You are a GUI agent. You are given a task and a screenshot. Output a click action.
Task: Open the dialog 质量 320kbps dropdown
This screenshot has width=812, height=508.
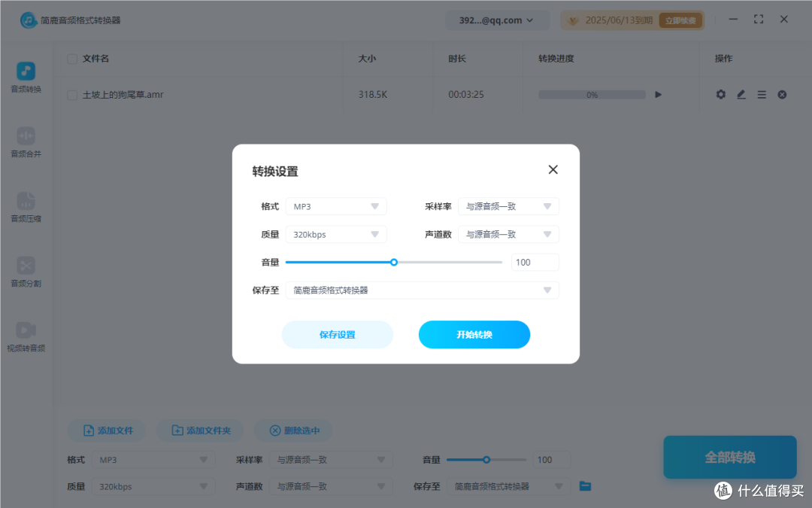(x=336, y=234)
